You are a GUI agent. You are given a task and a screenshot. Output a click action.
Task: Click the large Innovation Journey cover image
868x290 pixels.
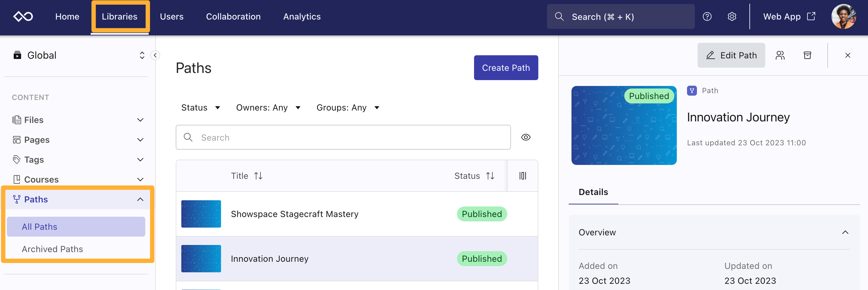click(624, 125)
